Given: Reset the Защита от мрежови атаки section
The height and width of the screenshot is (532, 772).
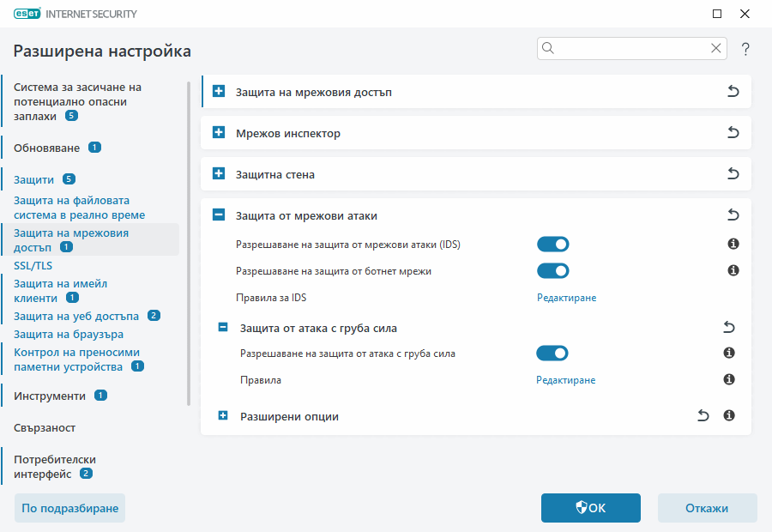Looking at the screenshot, I should tap(733, 215).
